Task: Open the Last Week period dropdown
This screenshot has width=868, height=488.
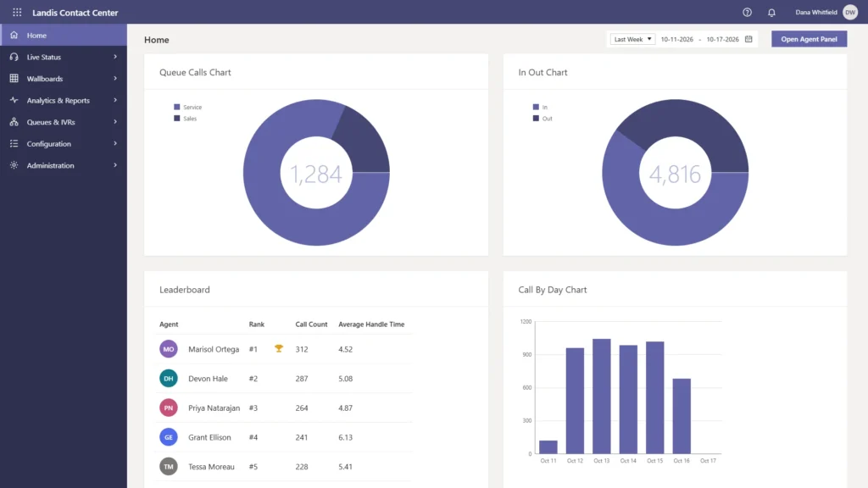Action: (632, 39)
